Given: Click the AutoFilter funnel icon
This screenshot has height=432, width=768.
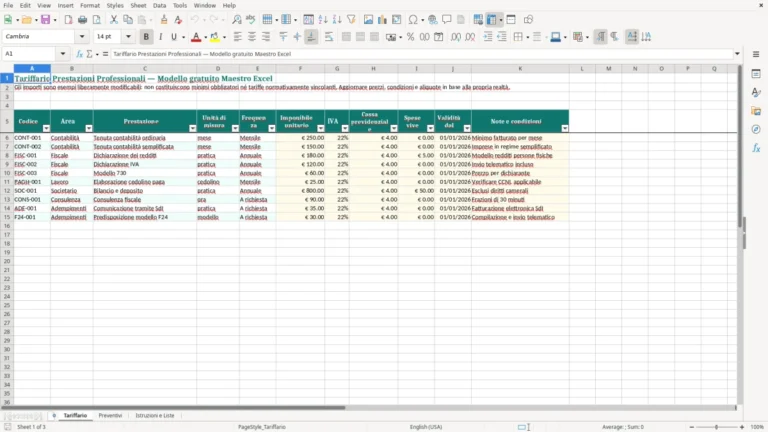Looking at the screenshot, I should coord(351,20).
